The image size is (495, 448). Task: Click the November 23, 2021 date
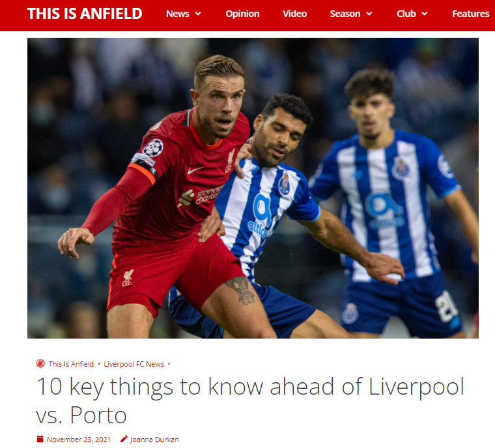coord(79,440)
